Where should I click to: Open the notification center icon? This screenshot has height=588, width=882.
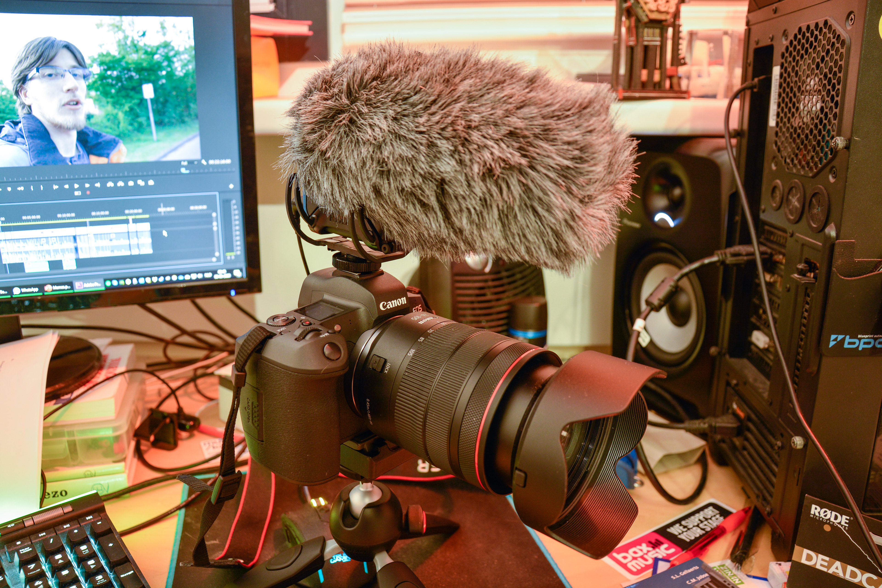coord(237,273)
